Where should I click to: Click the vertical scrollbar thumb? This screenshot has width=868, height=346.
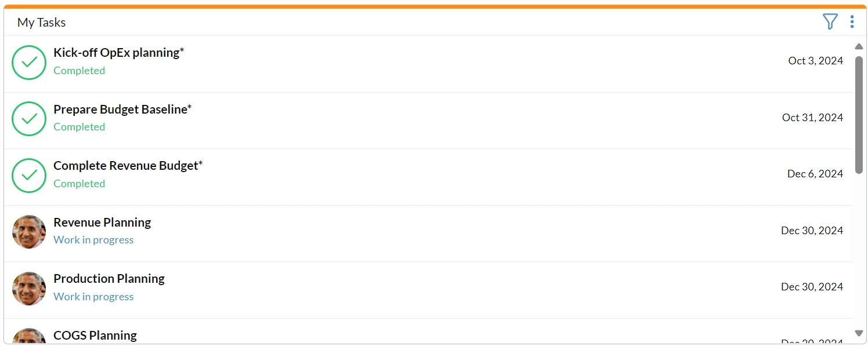859,115
